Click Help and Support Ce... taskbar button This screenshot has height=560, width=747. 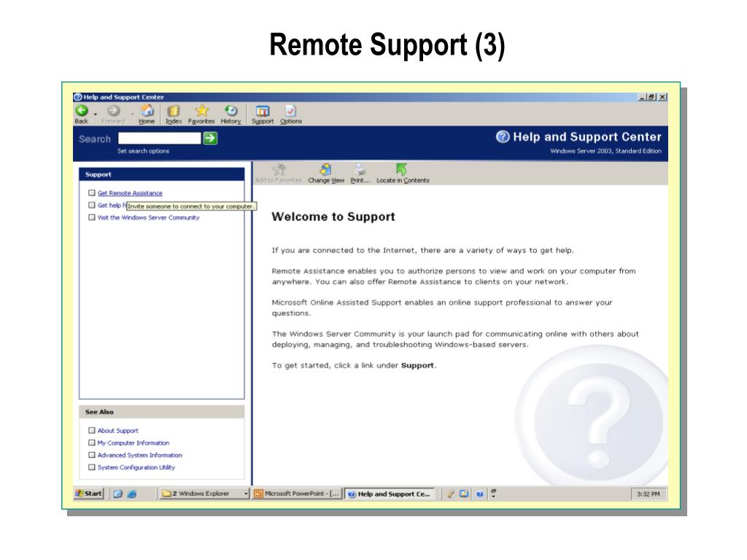(x=390, y=494)
